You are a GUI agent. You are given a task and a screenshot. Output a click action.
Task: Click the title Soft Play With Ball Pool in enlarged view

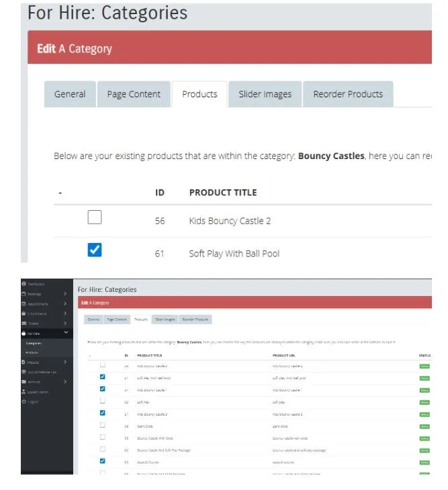(234, 254)
